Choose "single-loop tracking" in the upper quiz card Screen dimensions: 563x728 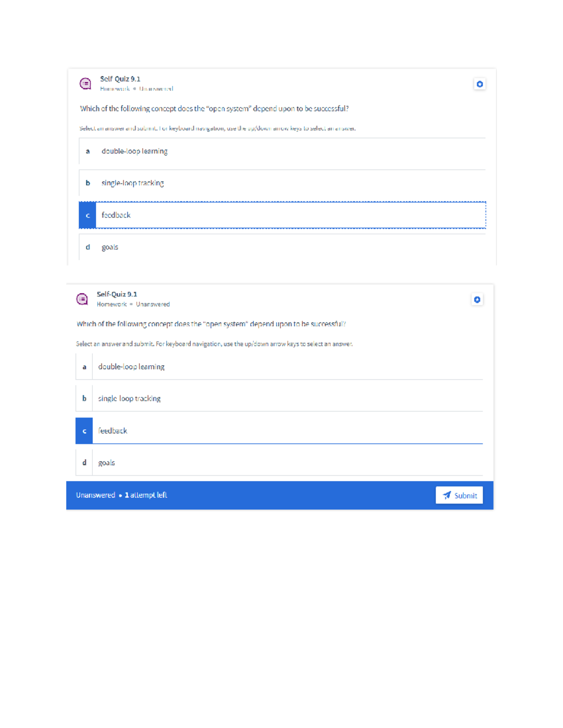coord(133,183)
